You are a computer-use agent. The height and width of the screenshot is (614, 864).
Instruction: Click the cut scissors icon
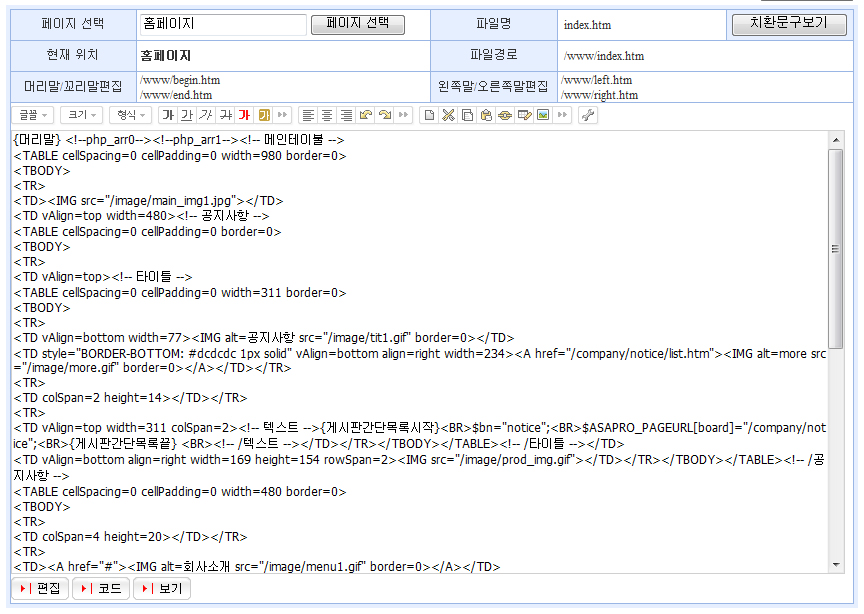[449, 115]
